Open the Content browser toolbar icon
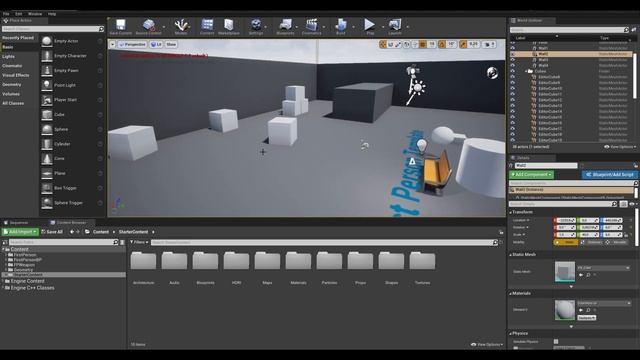The height and width of the screenshot is (360, 640). 207,27
